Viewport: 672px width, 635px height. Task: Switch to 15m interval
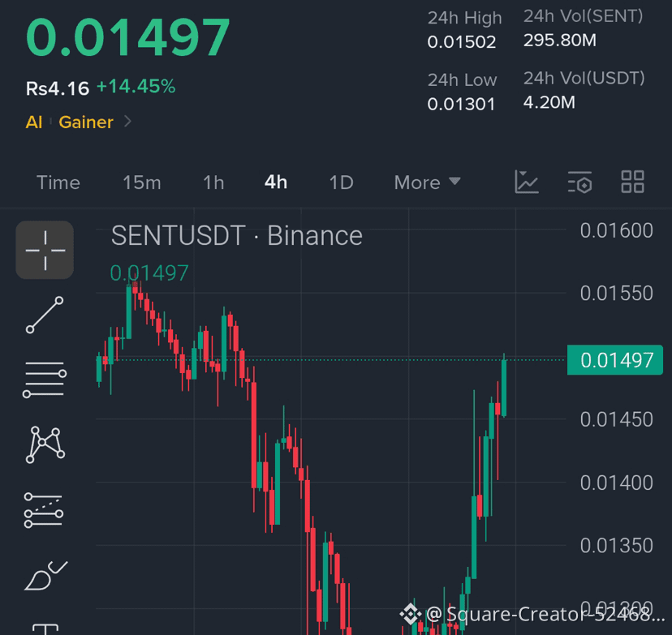142,182
